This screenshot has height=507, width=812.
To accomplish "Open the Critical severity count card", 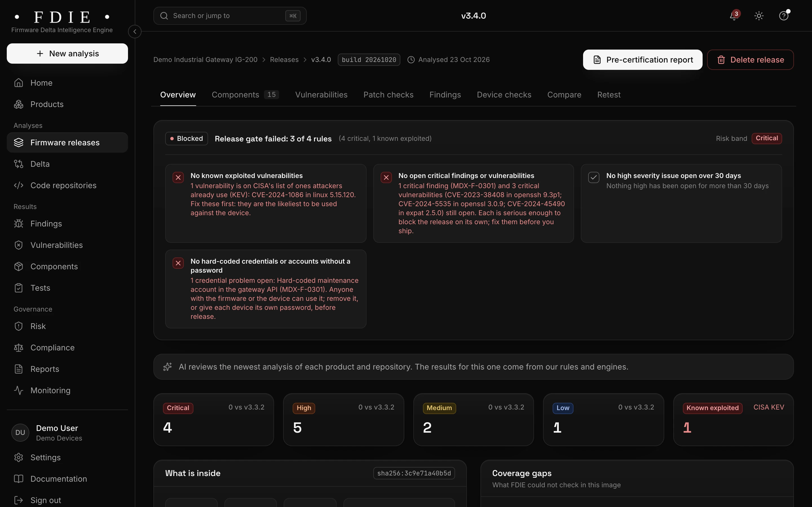I will click(214, 419).
